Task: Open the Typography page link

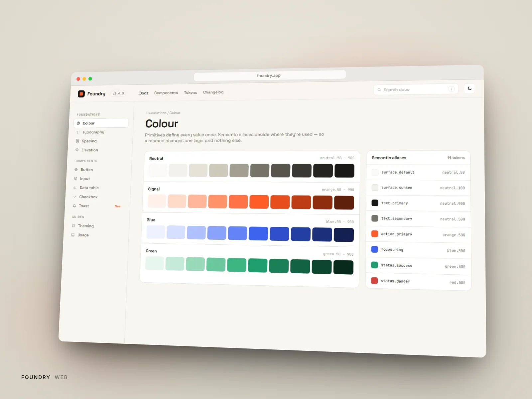Action: click(93, 132)
